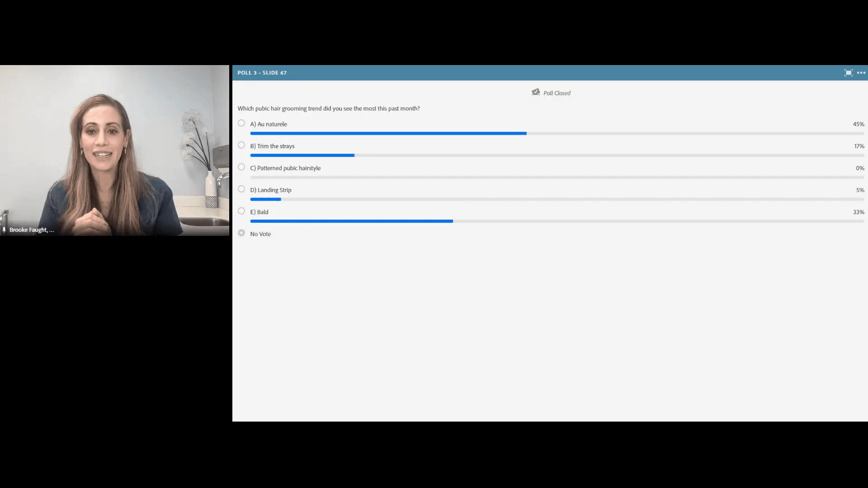Choose the E) Bald radio button
This screenshot has height=488, width=868.
pyautogui.click(x=241, y=211)
